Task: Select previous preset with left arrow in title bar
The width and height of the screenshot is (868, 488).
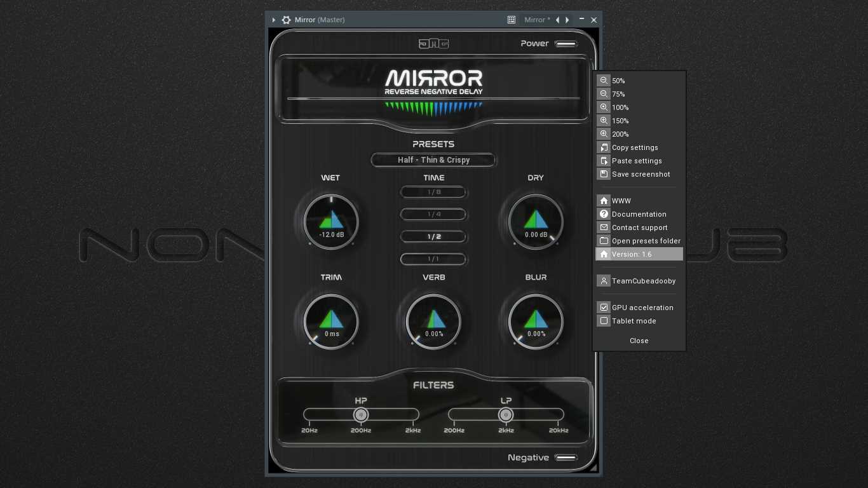Action: [x=557, y=20]
